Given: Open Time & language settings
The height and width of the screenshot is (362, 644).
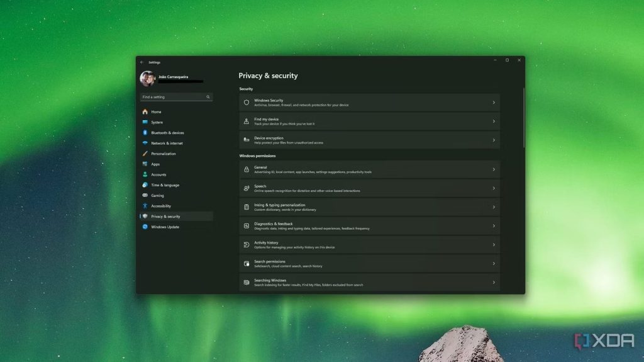Looking at the screenshot, I should click(165, 185).
